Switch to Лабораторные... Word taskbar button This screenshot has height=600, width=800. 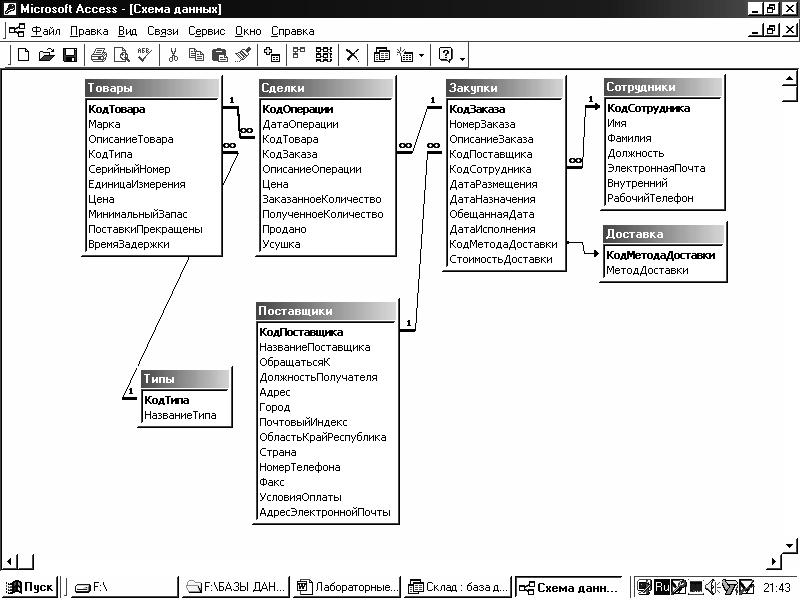[x=346, y=587]
